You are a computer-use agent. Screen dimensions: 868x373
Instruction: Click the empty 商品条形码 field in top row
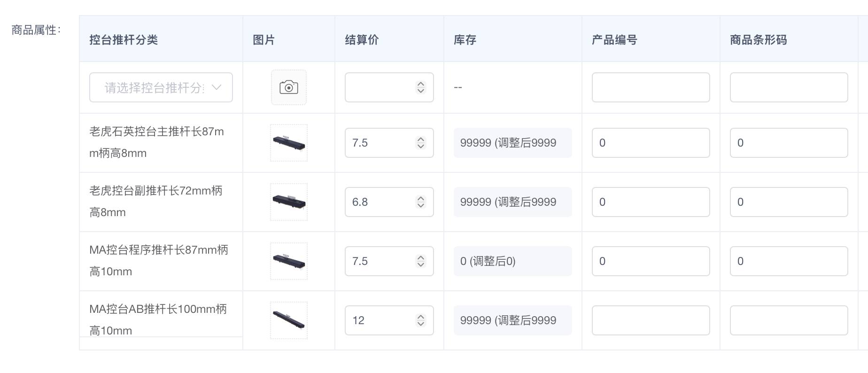coord(789,87)
